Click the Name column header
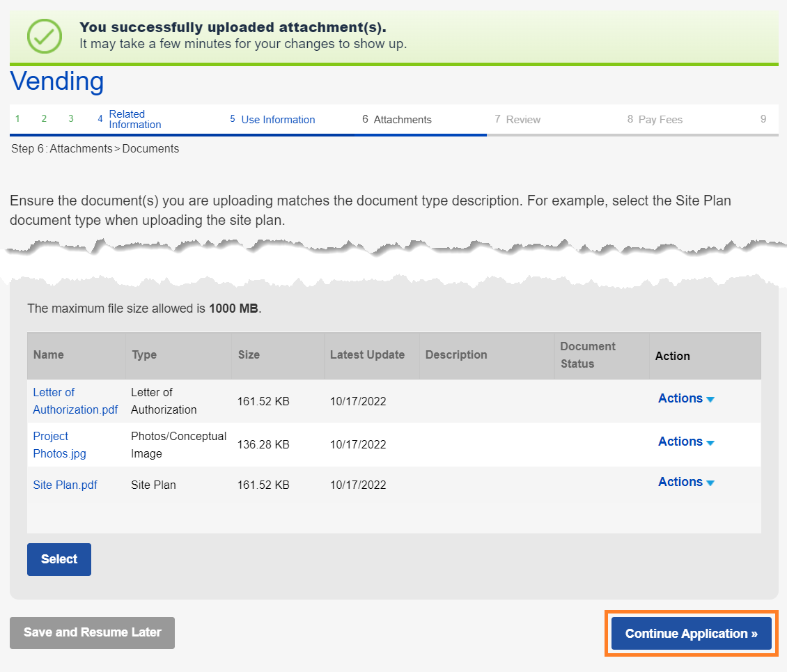Screen dimensions: 787x672 coord(49,355)
